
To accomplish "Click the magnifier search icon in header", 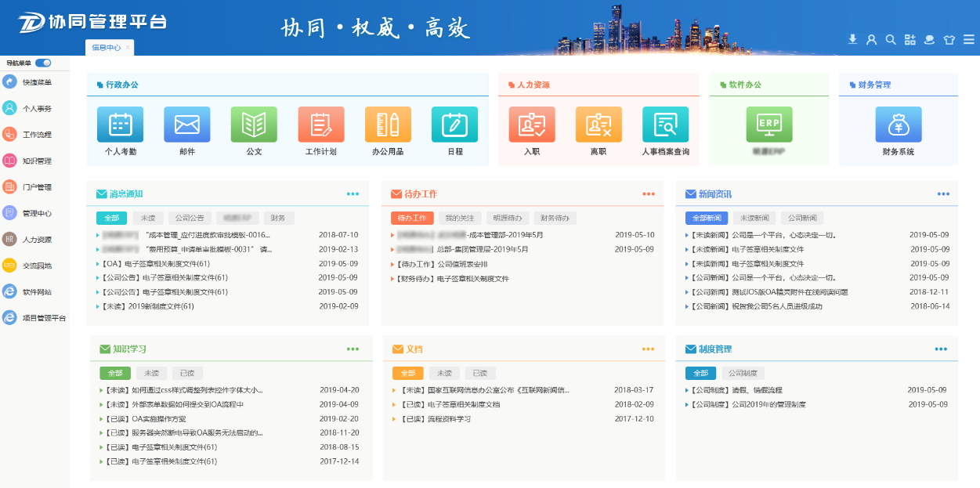I will coord(891,39).
